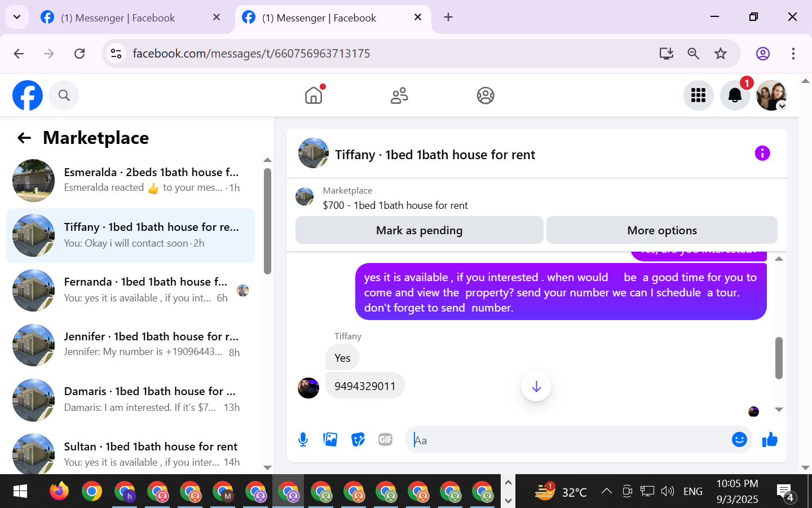Go back one page in browser
This screenshot has width=812, height=508.
(19, 54)
